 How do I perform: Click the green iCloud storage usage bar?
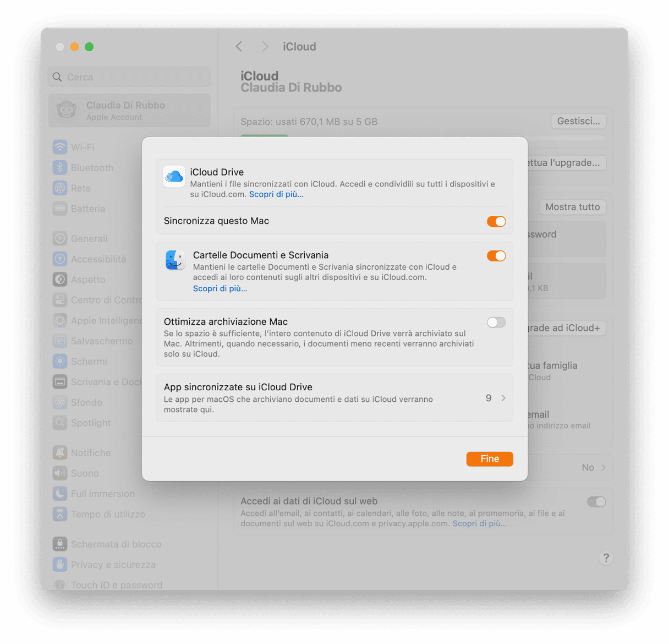click(265, 135)
